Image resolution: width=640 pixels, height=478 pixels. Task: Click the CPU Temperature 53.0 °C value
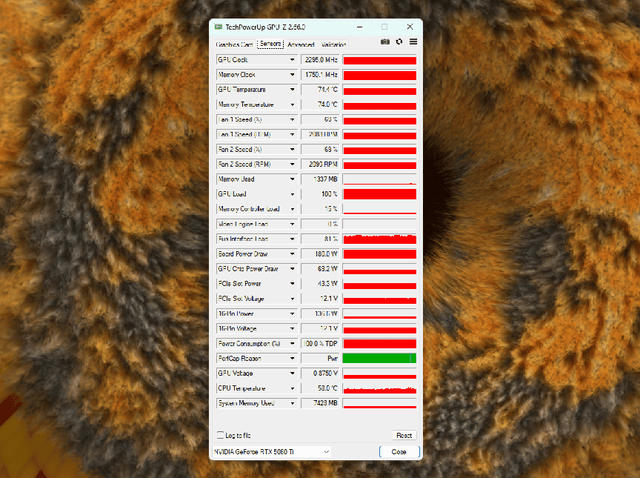click(320, 388)
